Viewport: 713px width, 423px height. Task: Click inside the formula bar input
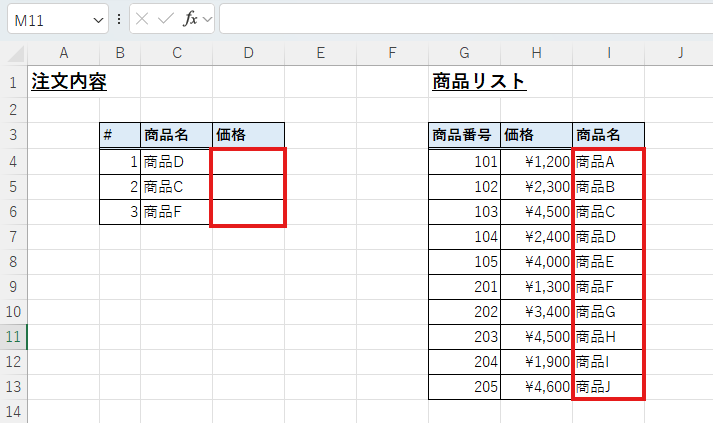(x=460, y=20)
